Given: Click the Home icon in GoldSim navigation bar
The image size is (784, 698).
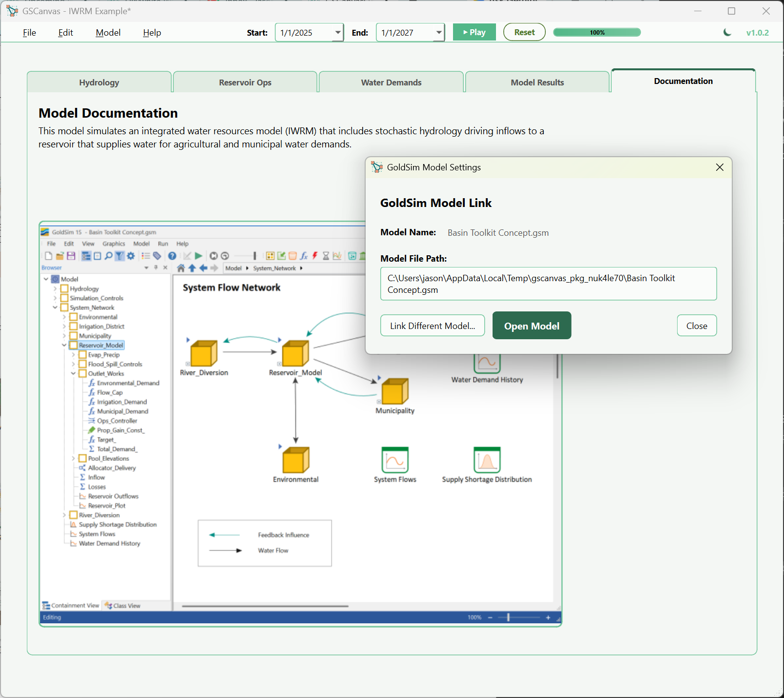Looking at the screenshot, I should click(181, 268).
